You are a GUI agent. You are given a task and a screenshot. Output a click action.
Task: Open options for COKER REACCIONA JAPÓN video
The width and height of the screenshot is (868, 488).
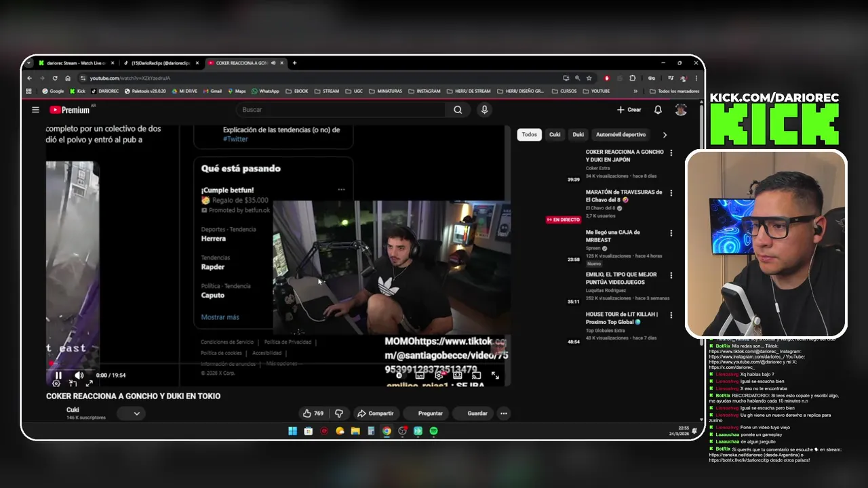point(671,153)
